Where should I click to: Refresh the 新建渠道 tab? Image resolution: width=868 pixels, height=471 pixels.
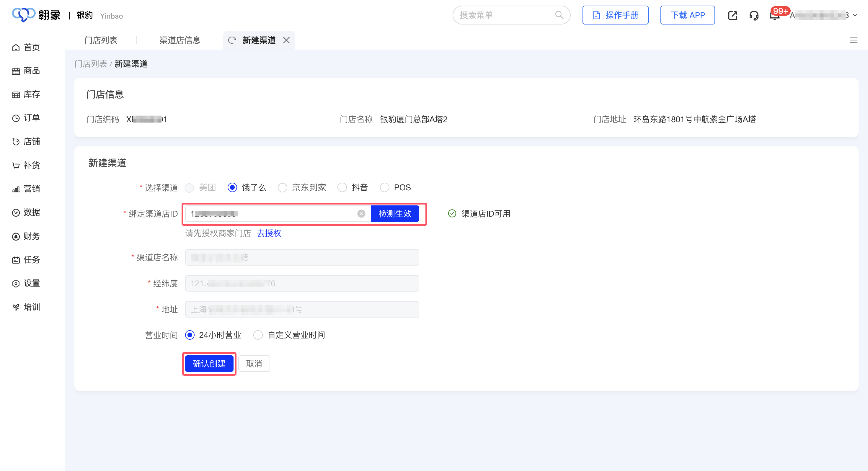pyautogui.click(x=232, y=40)
